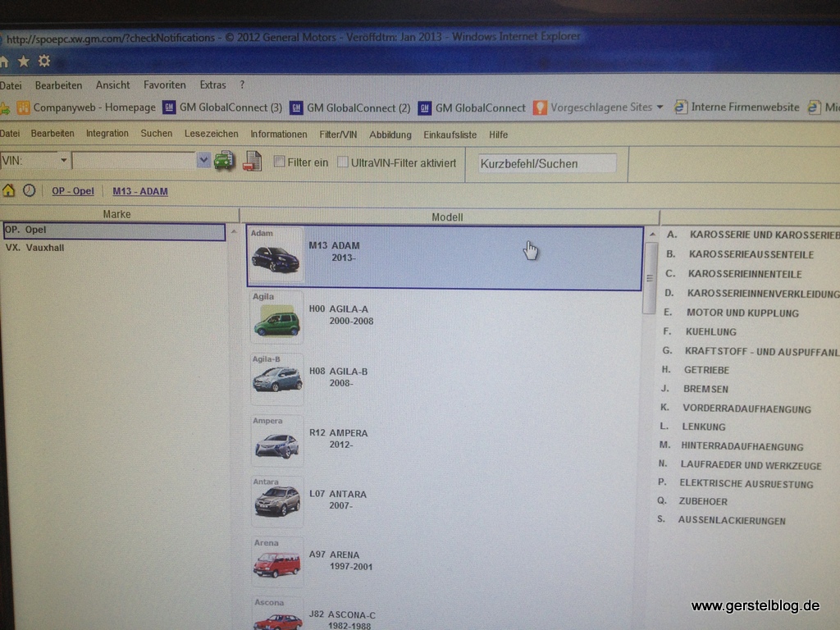Open group K. VORDERRADAUFHAENGUNG
840x630 pixels.
pyautogui.click(x=736, y=409)
